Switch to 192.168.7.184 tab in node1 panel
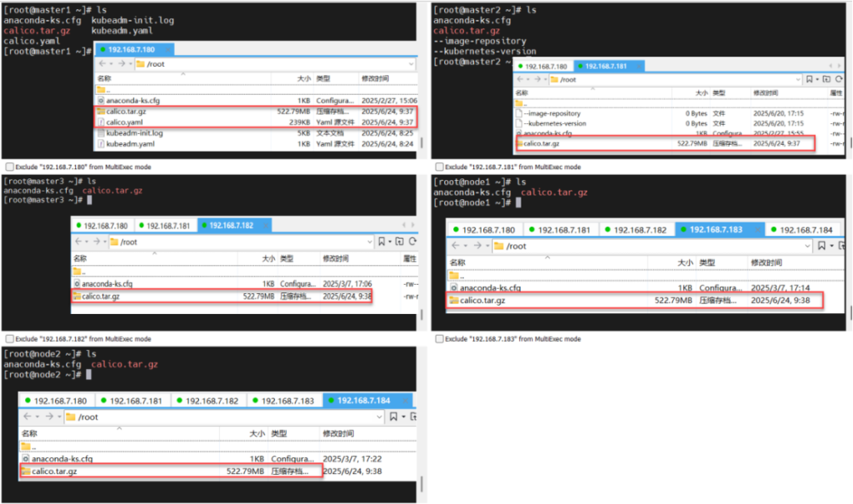Screen dimensions: 853x504 (801, 229)
